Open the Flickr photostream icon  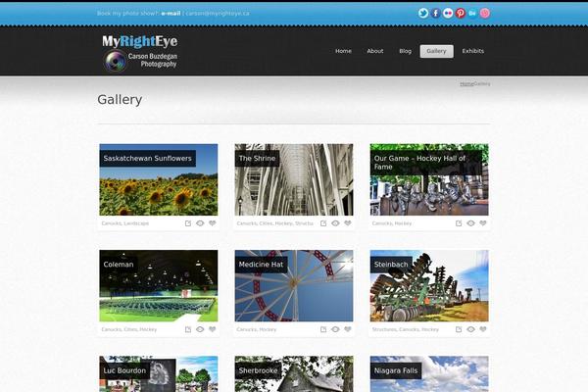tap(448, 13)
